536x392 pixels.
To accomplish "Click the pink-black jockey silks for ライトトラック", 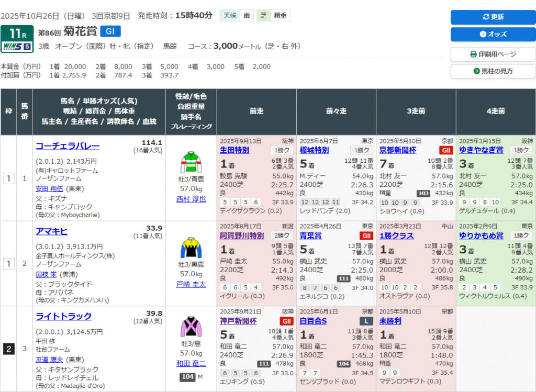I will pos(191,327).
